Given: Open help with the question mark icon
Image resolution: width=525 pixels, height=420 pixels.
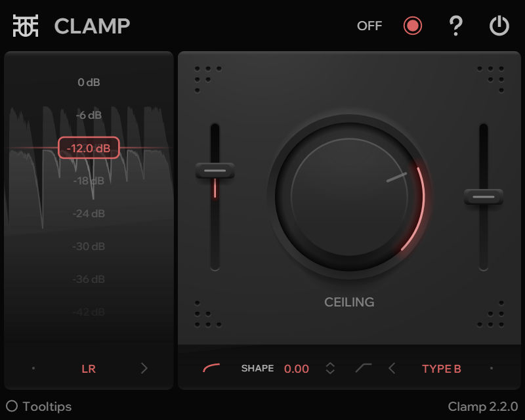Looking at the screenshot, I should [455, 26].
